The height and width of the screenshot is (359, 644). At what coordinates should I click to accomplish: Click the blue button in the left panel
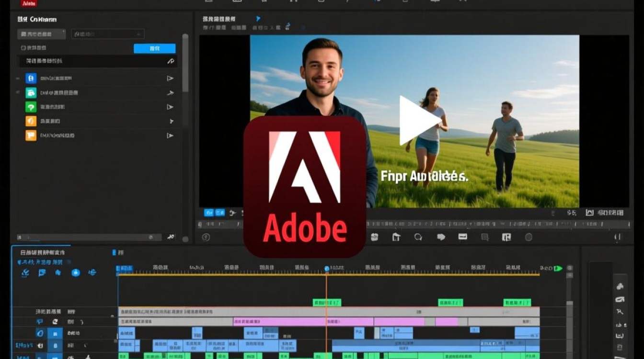pos(154,48)
